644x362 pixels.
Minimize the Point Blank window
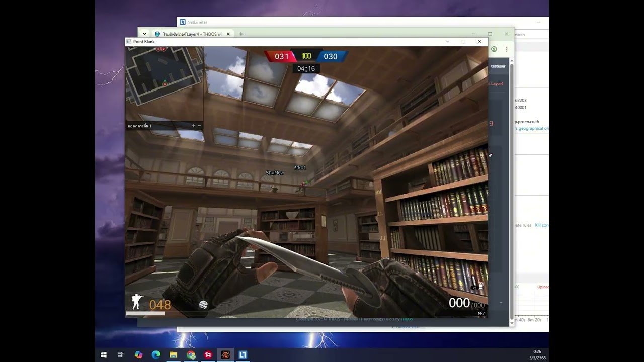(x=447, y=42)
